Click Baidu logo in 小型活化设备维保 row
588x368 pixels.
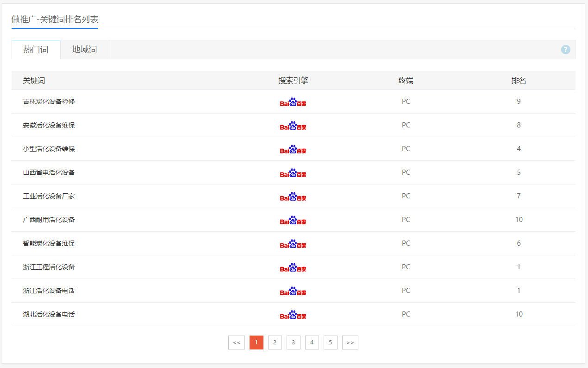coord(293,149)
